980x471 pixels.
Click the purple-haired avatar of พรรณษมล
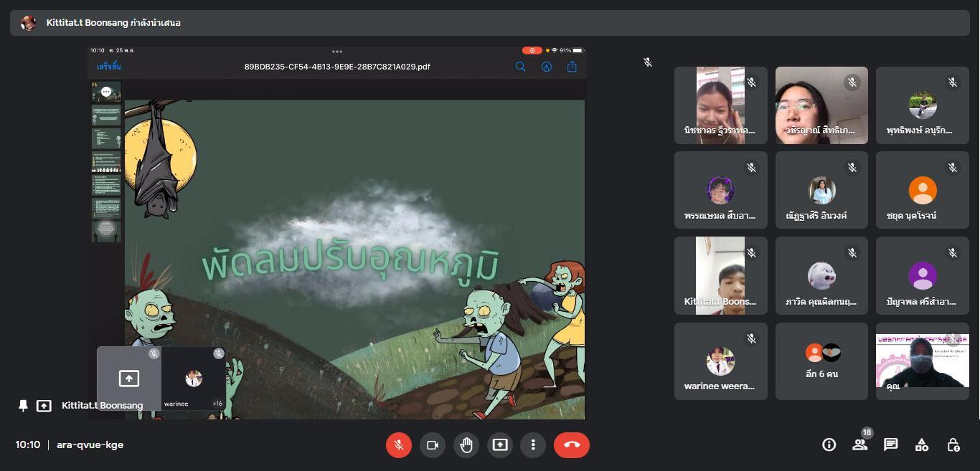tap(720, 191)
